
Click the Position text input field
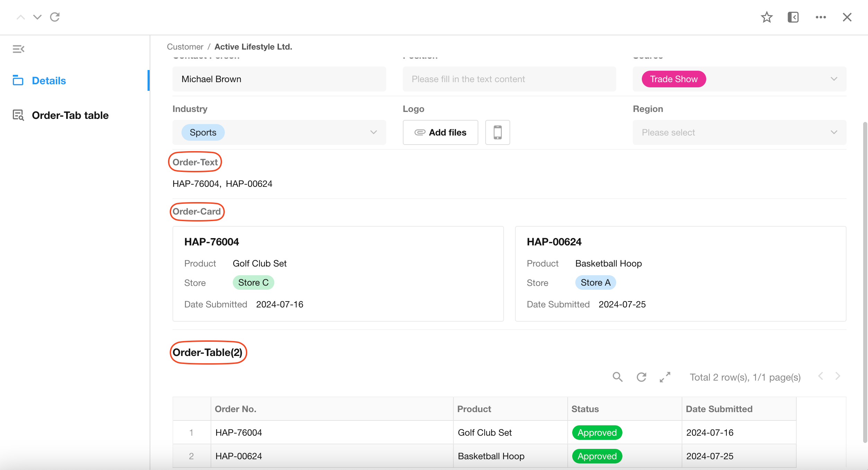509,79
